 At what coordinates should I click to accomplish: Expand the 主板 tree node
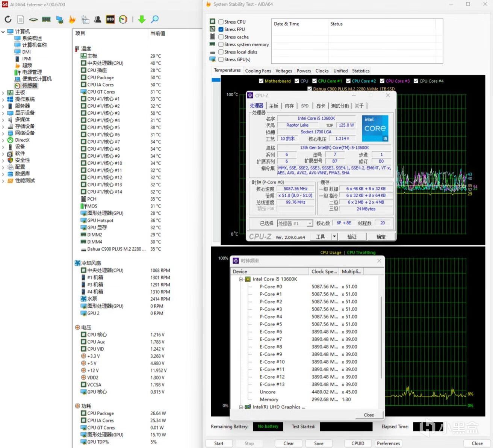coord(3,92)
